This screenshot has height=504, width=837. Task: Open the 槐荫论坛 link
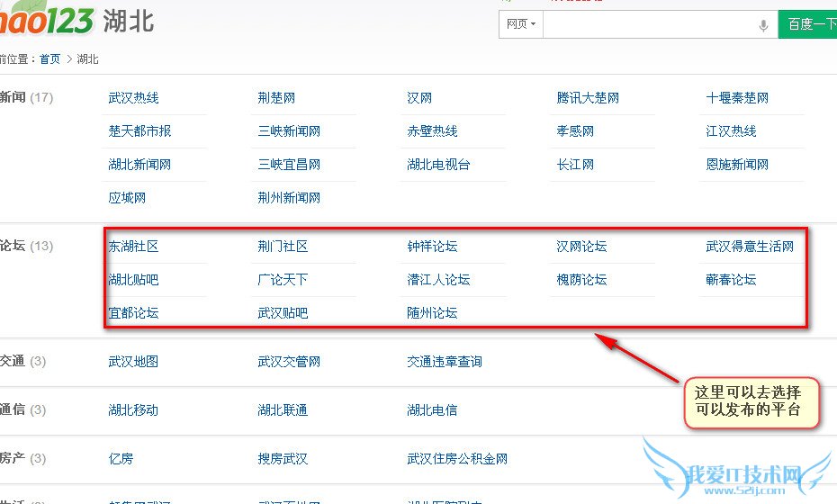(x=581, y=280)
